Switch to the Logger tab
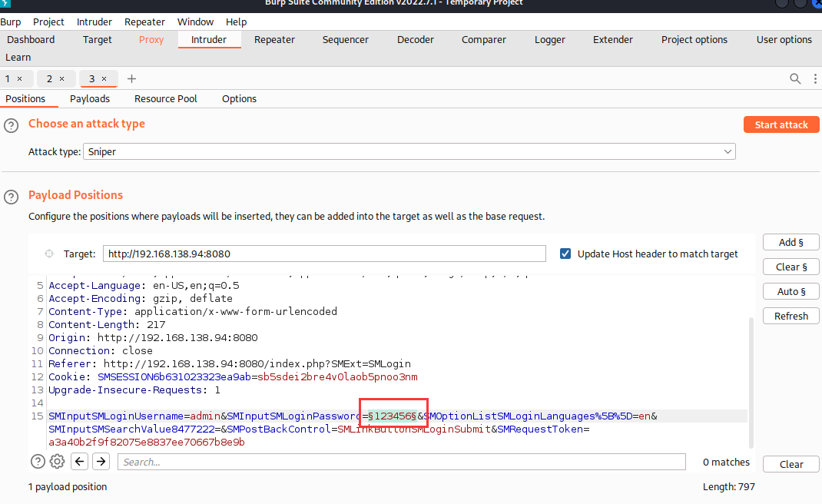The width and height of the screenshot is (822, 504). click(x=550, y=40)
